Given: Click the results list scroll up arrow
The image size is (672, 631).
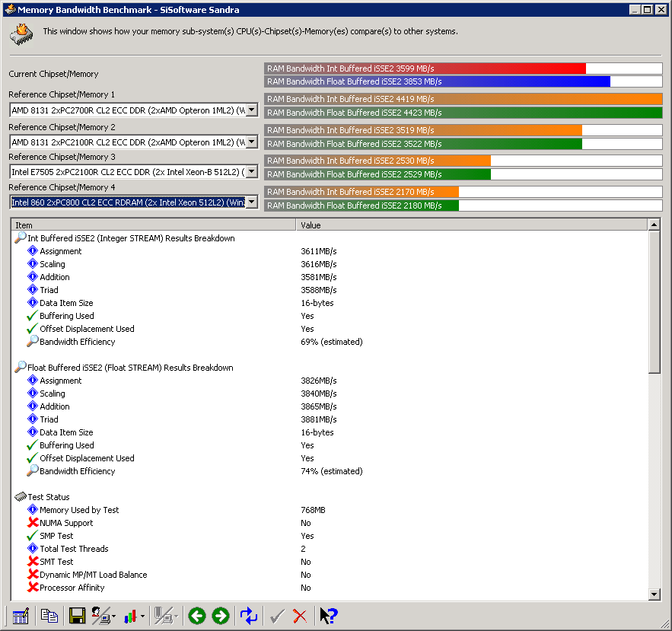Looking at the screenshot, I should [x=654, y=225].
